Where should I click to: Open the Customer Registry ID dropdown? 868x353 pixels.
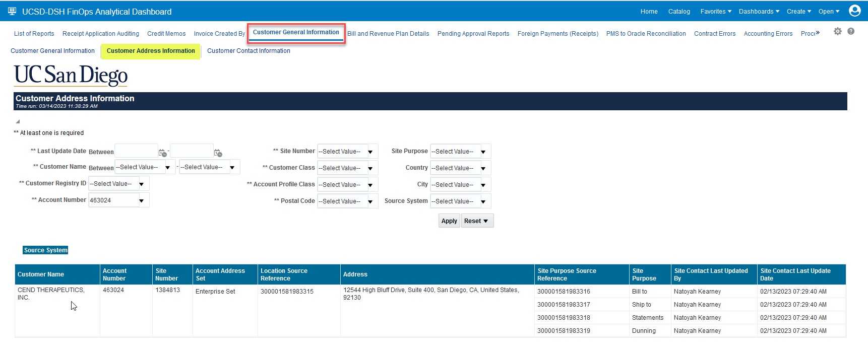[x=141, y=184]
